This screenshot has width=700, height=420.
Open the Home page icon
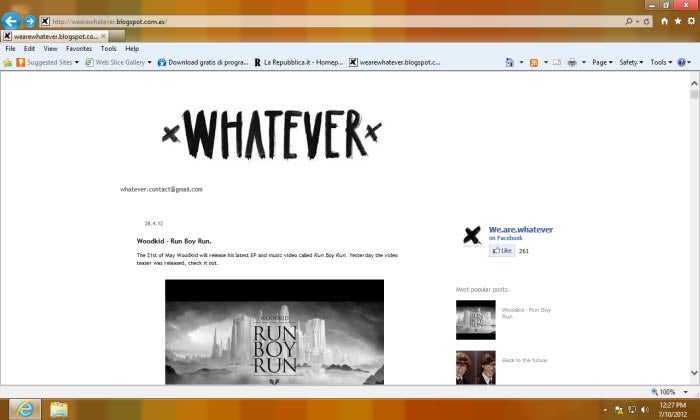point(664,21)
